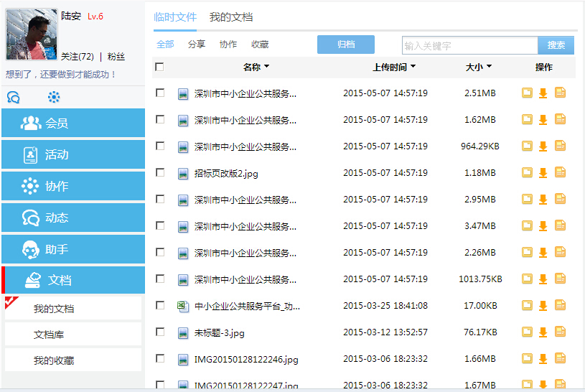Download the 2.51MB file in the first row
This screenshot has height=392, width=585.
(x=543, y=93)
